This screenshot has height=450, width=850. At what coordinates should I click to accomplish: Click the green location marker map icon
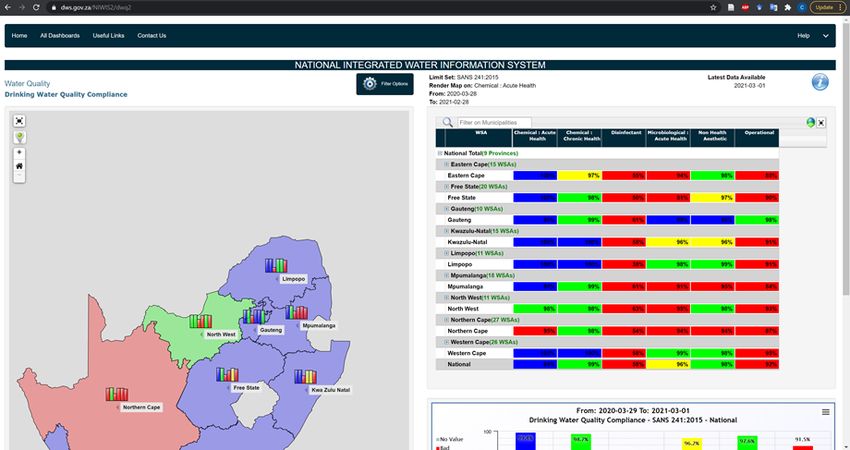(x=20, y=137)
